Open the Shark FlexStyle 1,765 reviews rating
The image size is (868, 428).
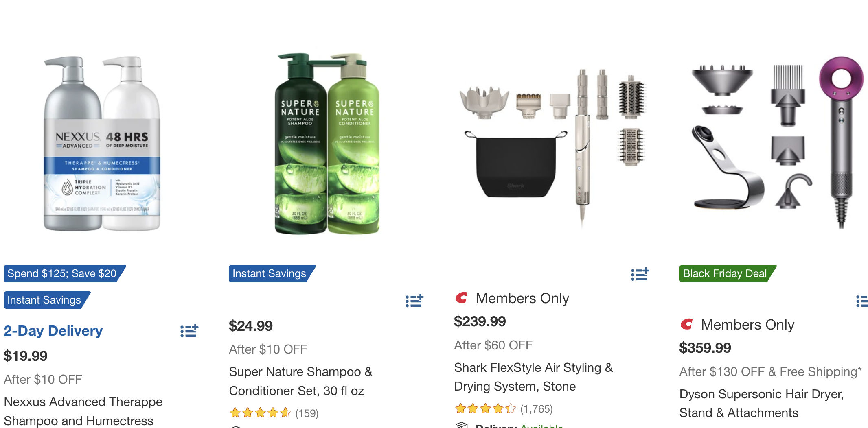[x=504, y=408]
